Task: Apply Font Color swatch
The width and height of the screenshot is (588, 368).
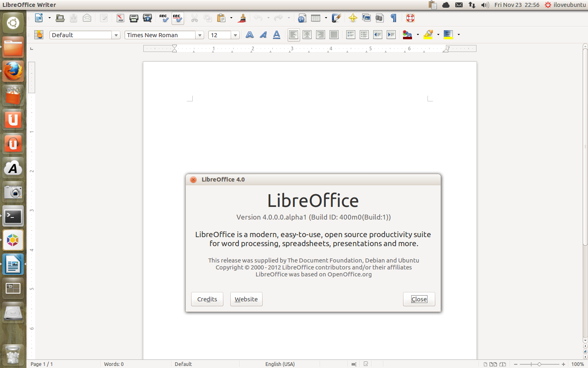Action: click(408, 35)
